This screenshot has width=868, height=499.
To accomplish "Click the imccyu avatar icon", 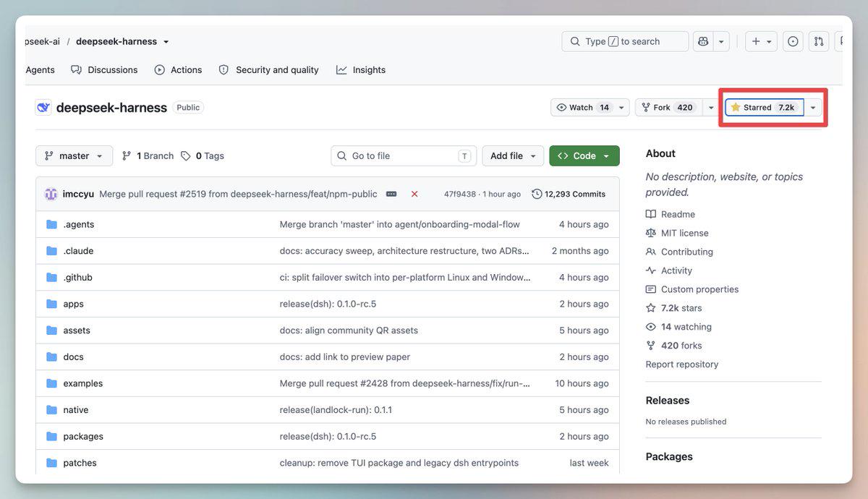I will pyautogui.click(x=51, y=194).
